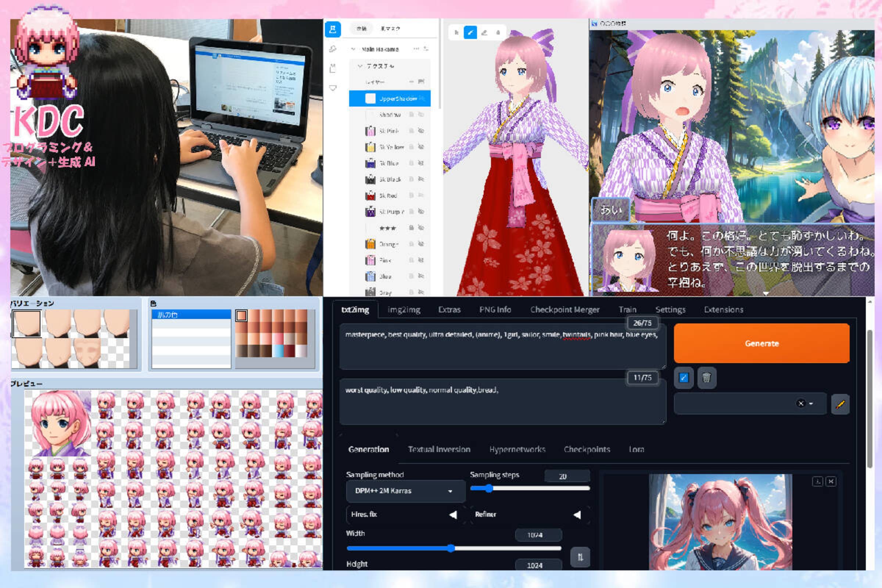This screenshot has height=588, width=882.
Task: Click the paintbrush edit styles icon
Action: 840,404
